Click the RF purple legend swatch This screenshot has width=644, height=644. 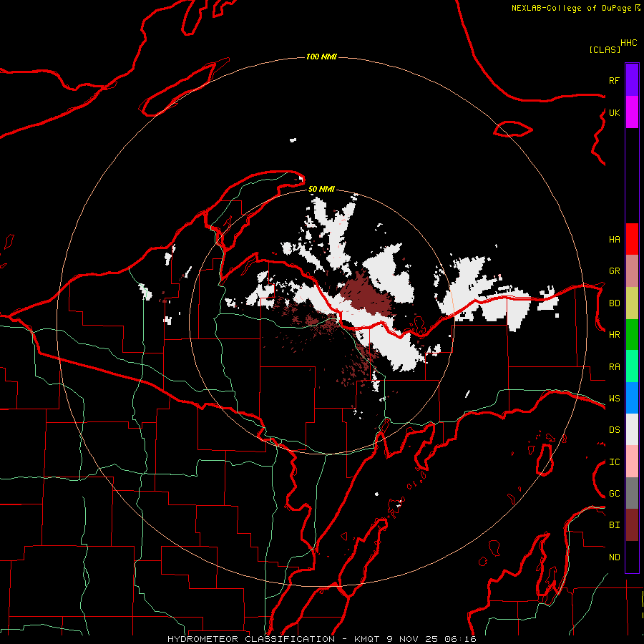click(632, 80)
